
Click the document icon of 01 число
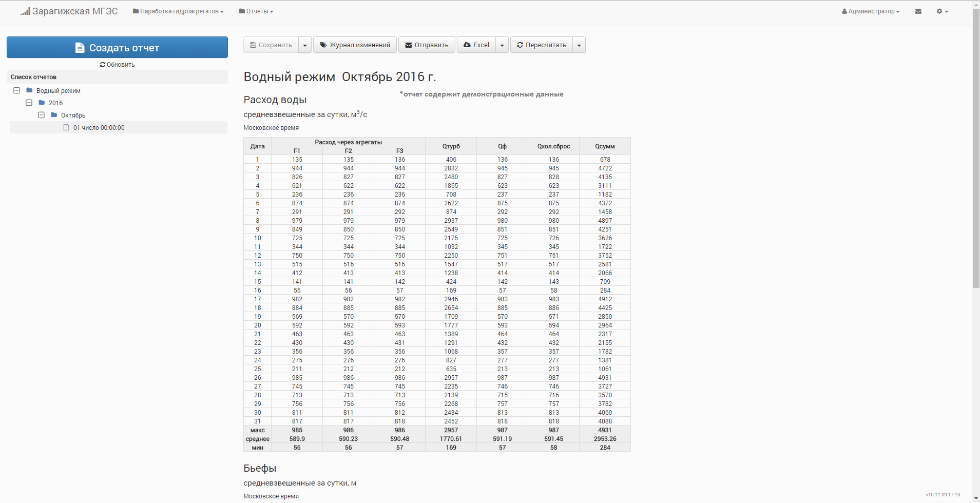click(x=66, y=127)
